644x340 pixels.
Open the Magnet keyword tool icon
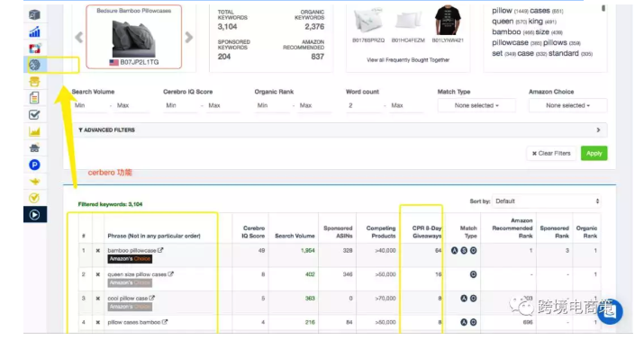34,49
